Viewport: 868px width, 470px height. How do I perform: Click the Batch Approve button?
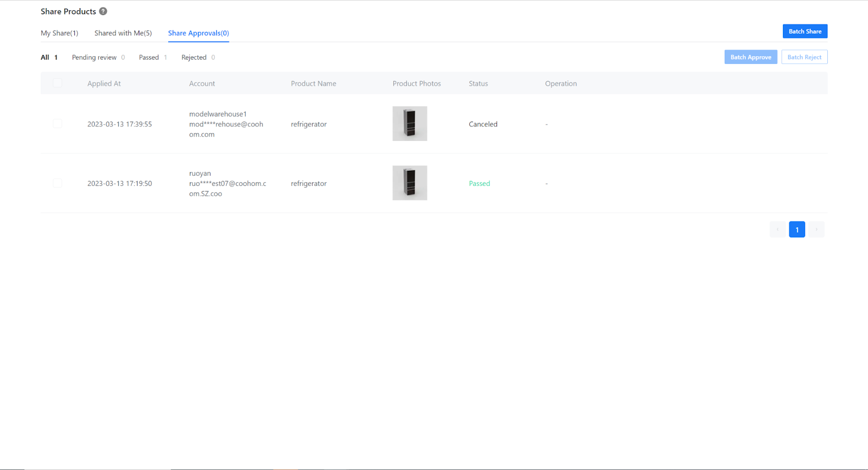pos(750,57)
